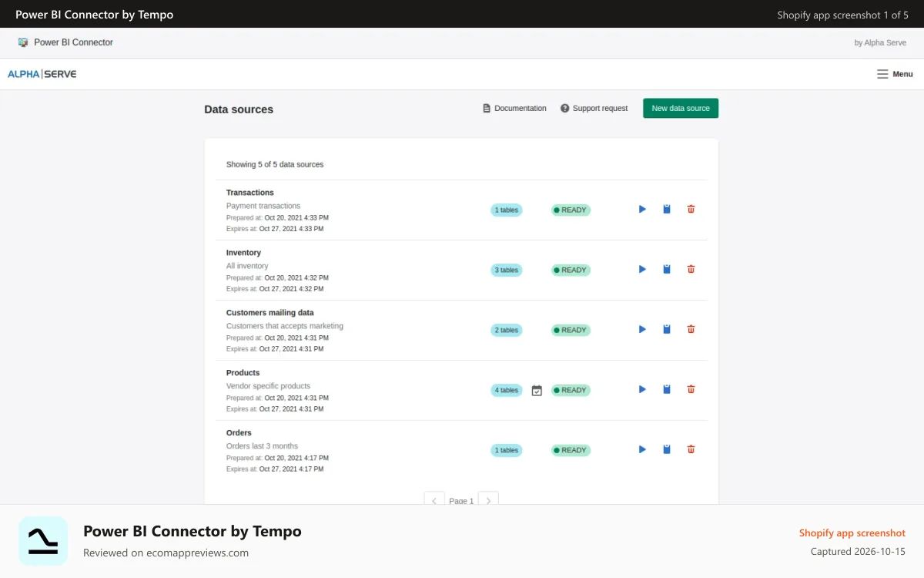Delete the Transactions data source trash icon

[691, 209]
